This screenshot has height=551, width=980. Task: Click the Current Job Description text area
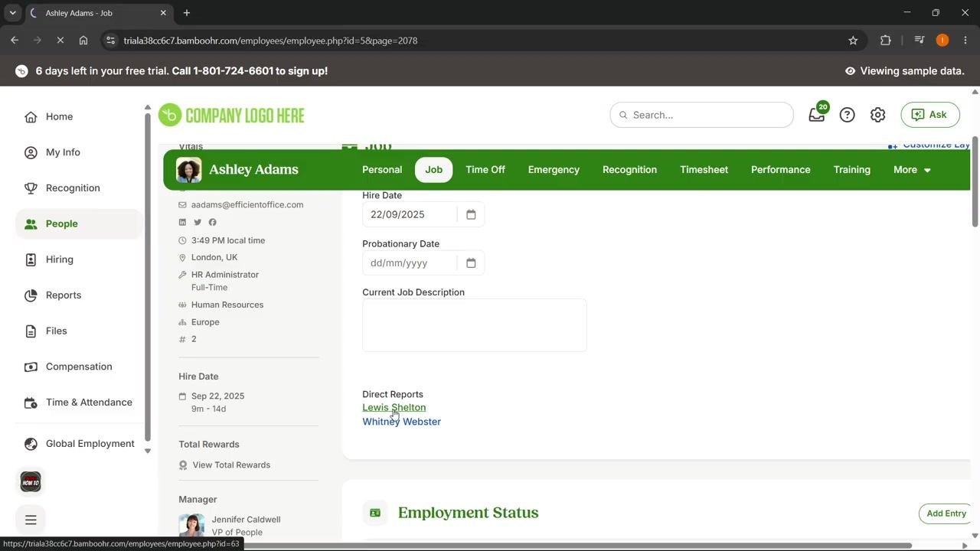[475, 325]
